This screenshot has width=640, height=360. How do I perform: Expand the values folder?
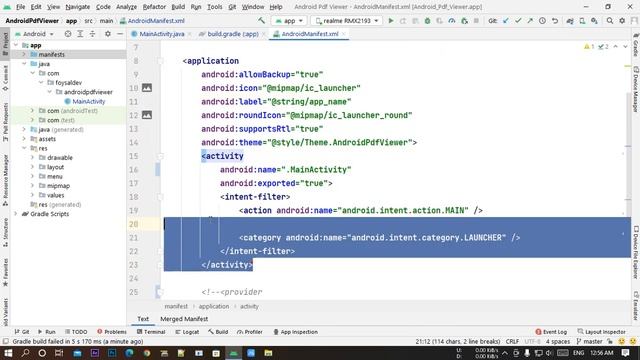pyautogui.click(x=32, y=195)
